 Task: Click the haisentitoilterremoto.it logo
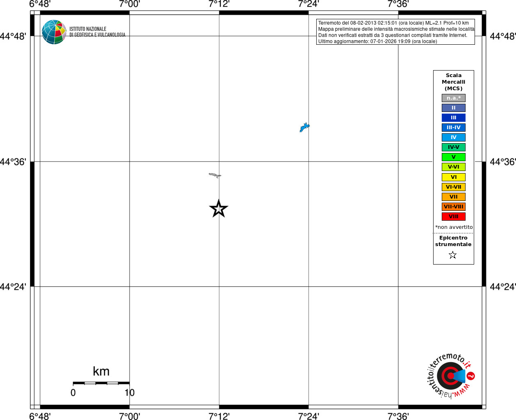point(451,375)
